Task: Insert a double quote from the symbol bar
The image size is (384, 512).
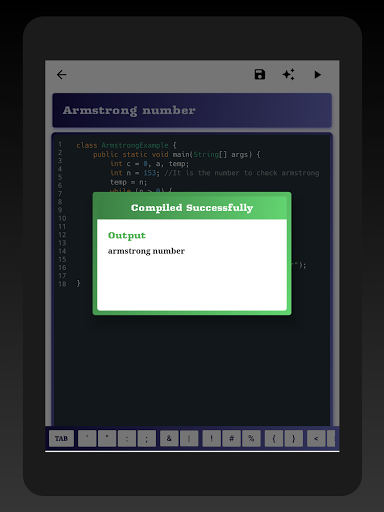Action: (107, 438)
